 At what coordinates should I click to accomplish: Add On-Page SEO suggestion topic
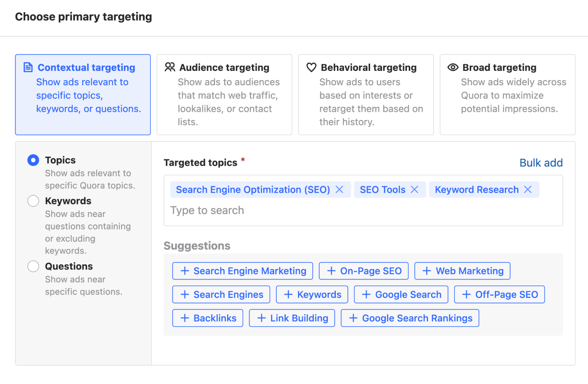click(364, 271)
